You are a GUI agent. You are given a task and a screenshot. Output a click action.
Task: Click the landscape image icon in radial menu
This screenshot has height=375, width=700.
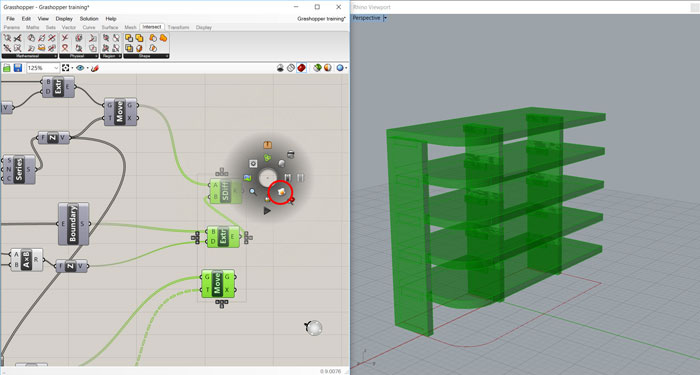[247, 178]
